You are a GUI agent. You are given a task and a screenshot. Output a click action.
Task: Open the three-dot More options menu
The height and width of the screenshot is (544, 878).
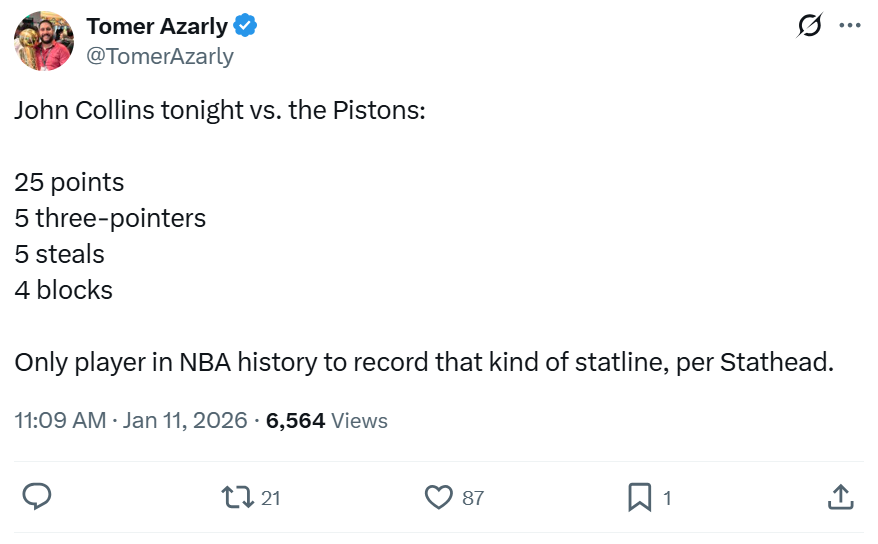(x=849, y=26)
